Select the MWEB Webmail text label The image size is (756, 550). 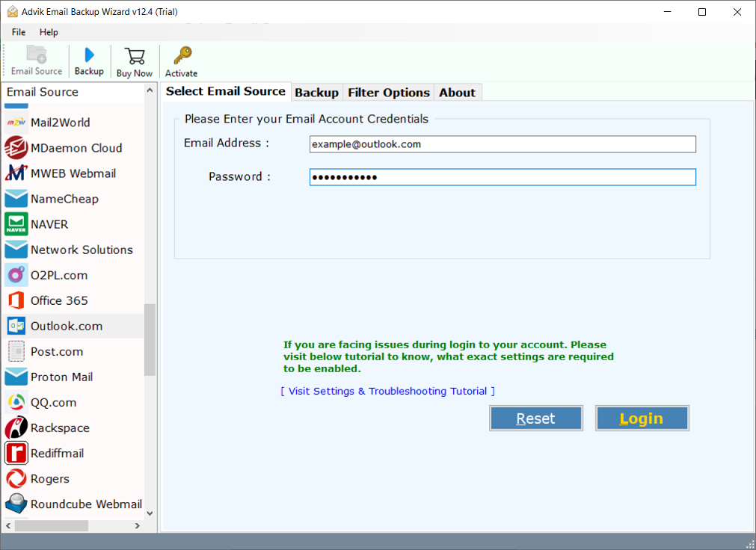pyautogui.click(x=73, y=173)
